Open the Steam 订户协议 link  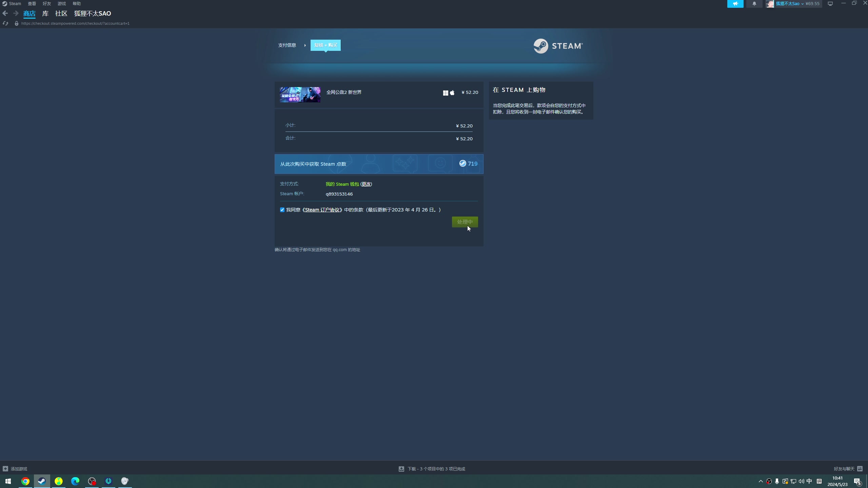(322, 210)
